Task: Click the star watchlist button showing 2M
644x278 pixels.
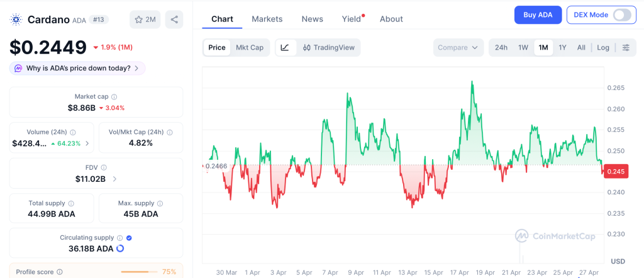Action: pyautogui.click(x=145, y=19)
